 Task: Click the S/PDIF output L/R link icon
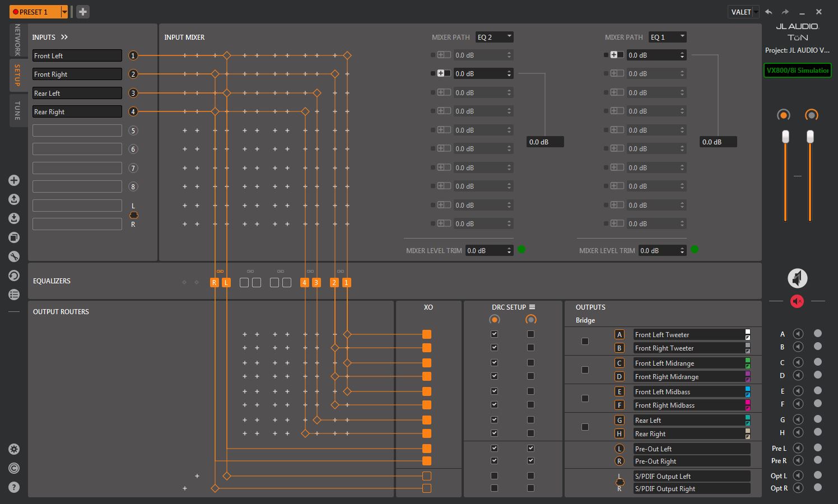tap(620, 482)
